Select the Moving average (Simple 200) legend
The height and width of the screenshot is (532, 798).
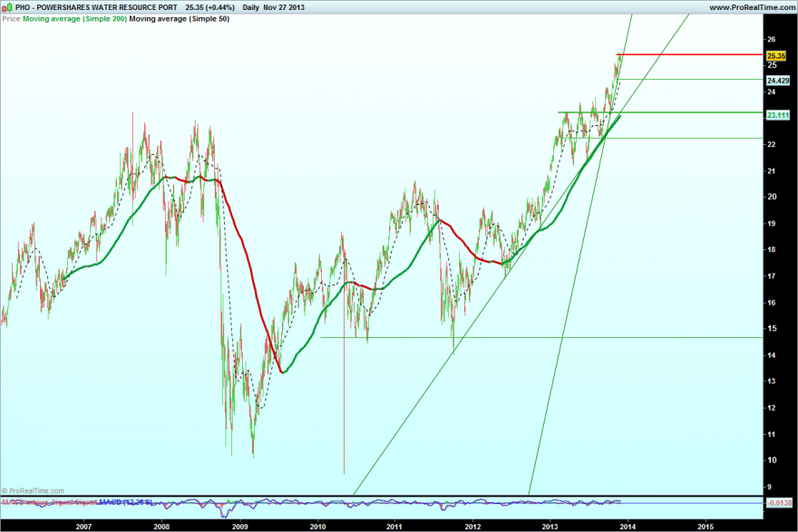click(x=74, y=19)
